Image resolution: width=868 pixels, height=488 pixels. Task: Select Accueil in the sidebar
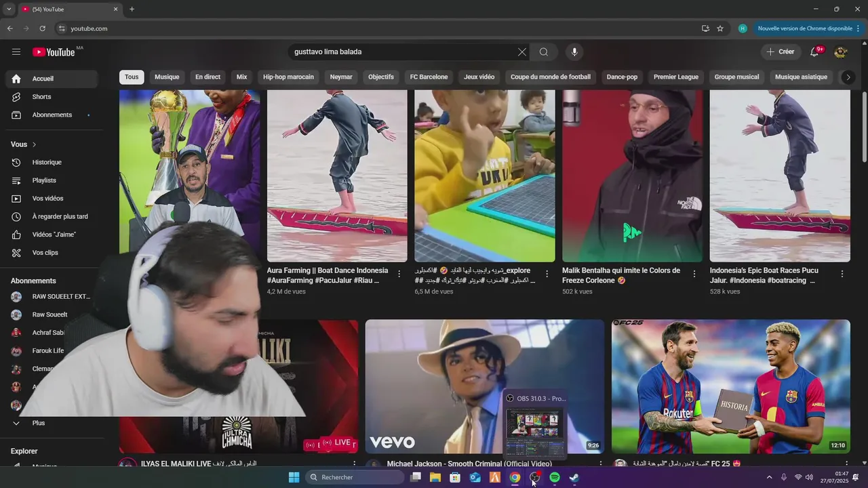[52, 79]
